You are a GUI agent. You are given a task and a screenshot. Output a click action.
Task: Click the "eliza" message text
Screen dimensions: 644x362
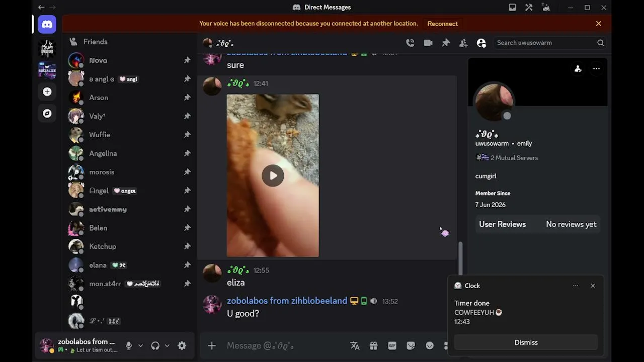point(236,283)
